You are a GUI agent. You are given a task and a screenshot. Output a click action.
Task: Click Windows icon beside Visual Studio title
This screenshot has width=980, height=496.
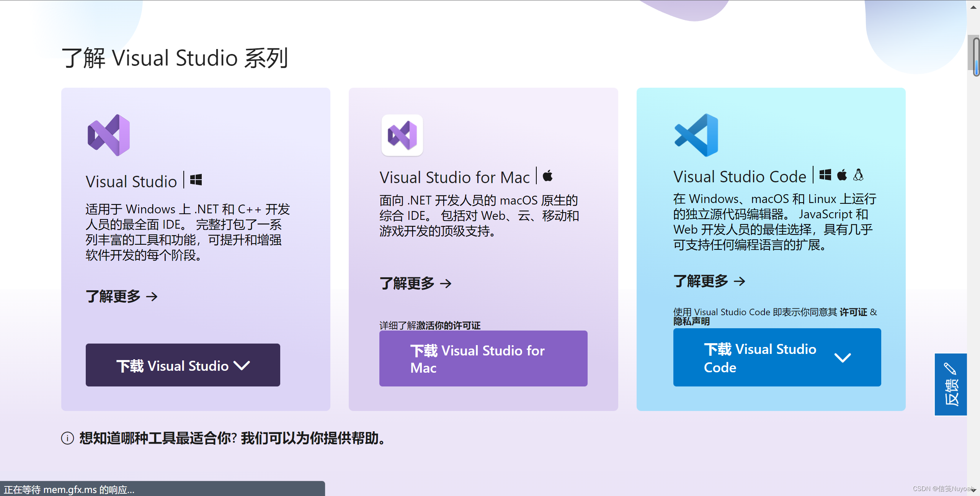[x=196, y=180]
